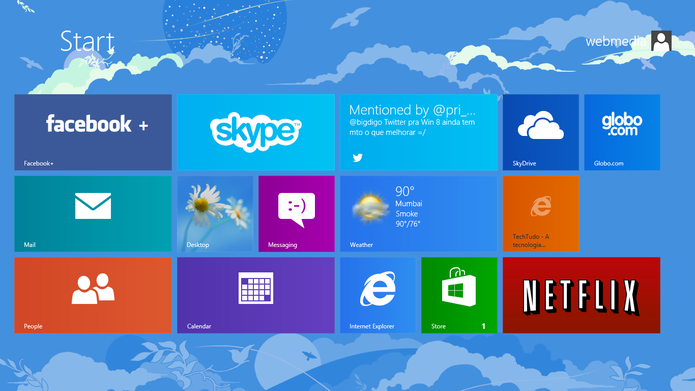Launch the Internet Explorer tile
This screenshot has height=391, width=695.
[x=378, y=295]
